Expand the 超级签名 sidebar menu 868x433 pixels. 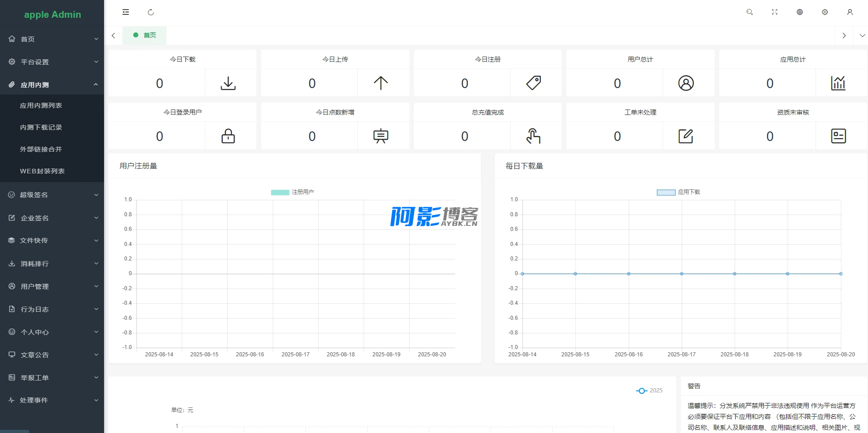(x=52, y=195)
